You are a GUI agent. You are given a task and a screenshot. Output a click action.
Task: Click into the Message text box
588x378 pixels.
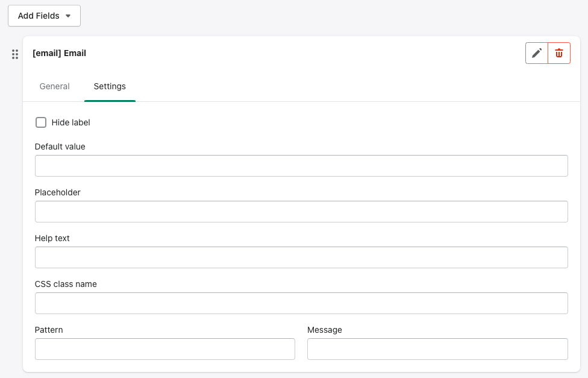pyautogui.click(x=437, y=349)
